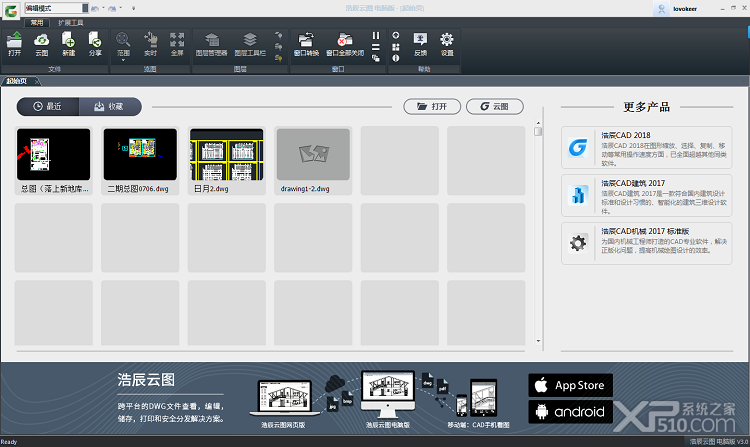The image size is (750, 447).
Task: Click the 分享 (Share) ribbon icon
Action: point(95,44)
